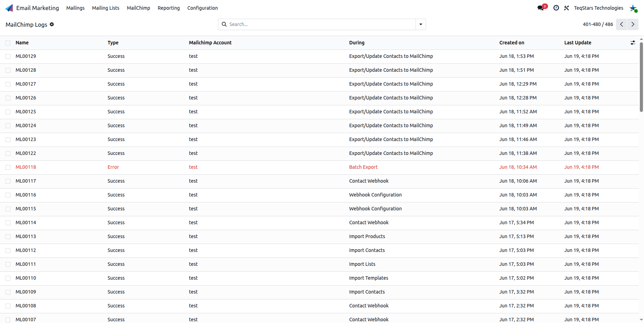
Task: Click Jun 17, 3:32 PM created date
Action: pos(516,292)
